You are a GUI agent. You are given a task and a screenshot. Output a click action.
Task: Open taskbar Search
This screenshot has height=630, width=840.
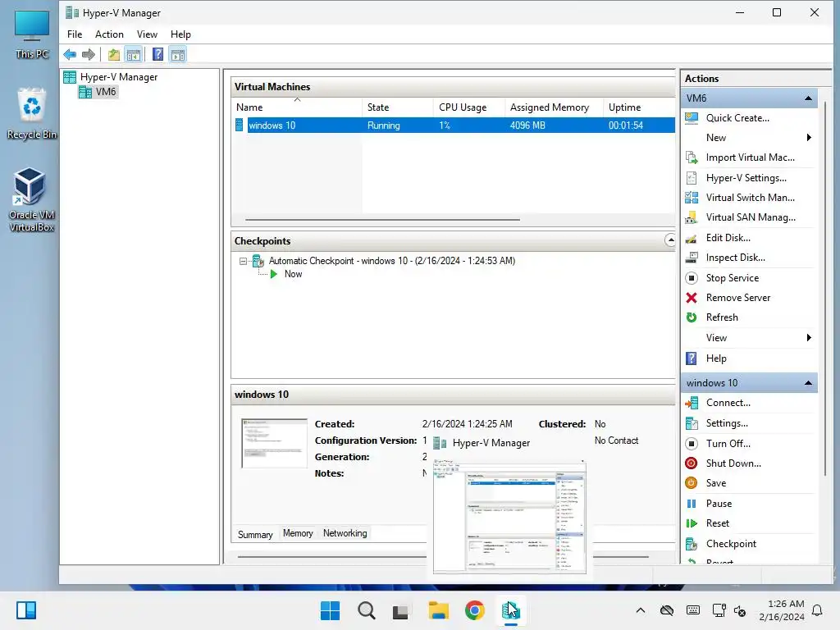[367, 610]
